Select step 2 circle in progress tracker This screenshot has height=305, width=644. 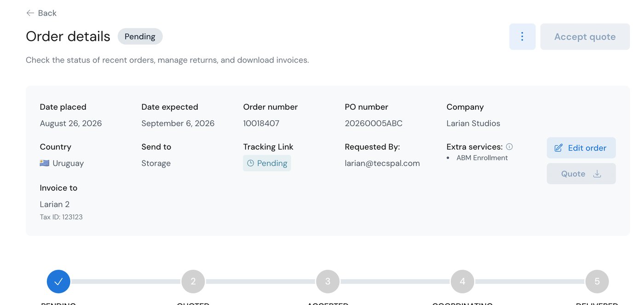pos(193,281)
